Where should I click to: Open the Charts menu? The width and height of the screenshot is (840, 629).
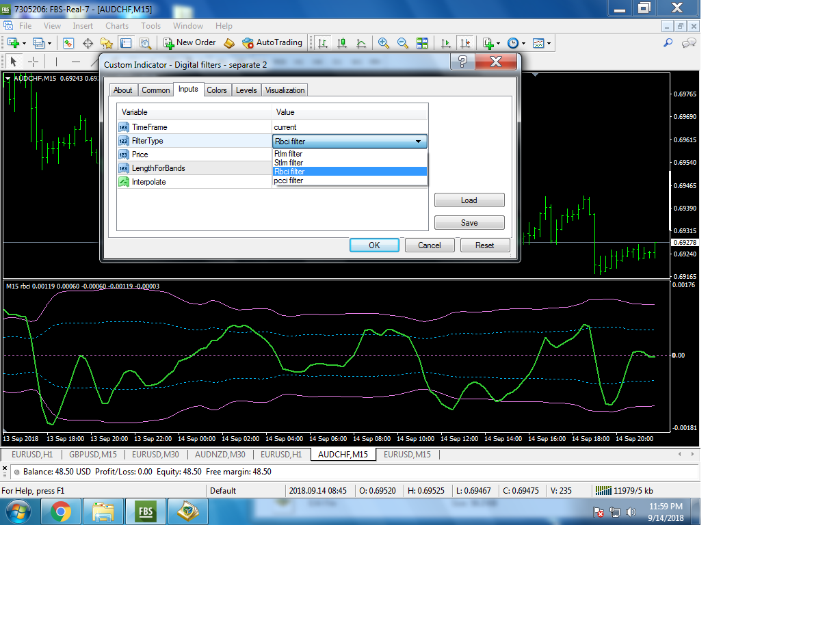tap(117, 26)
